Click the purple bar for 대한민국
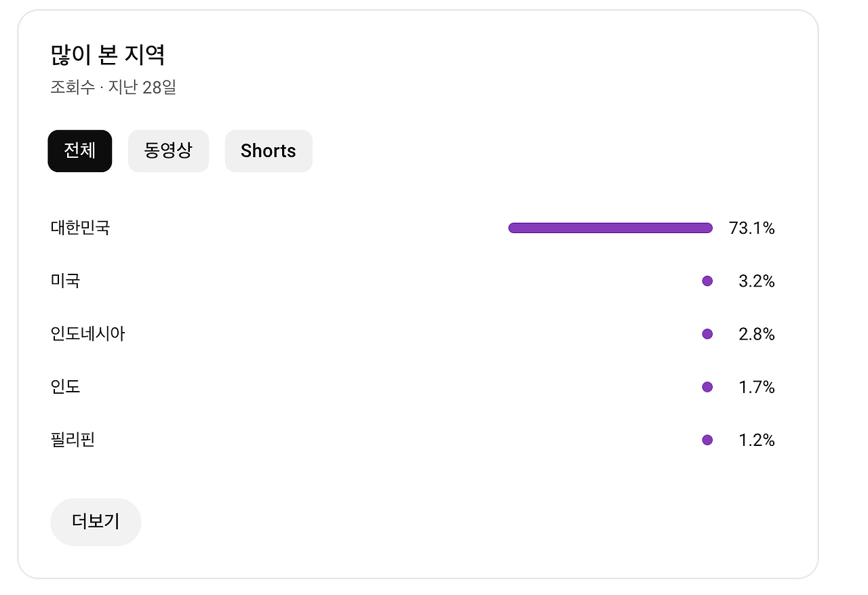This screenshot has width=868, height=595. point(610,228)
